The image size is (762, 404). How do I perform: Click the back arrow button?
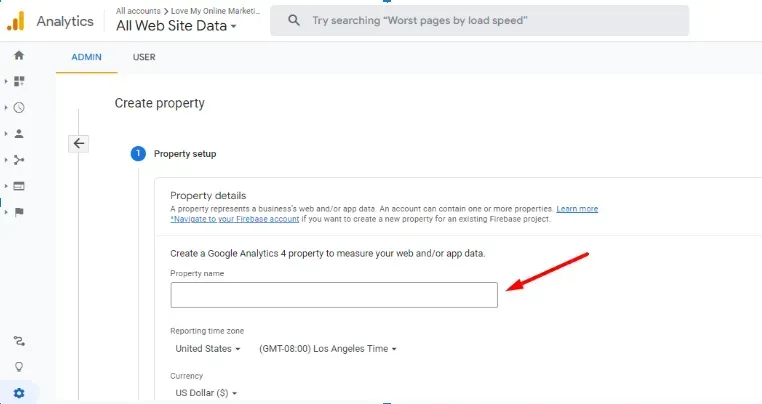[x=78, y=143]
